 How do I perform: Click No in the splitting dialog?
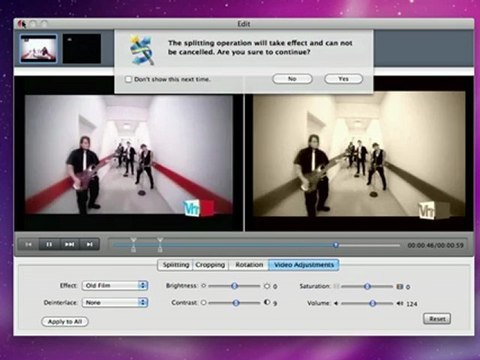[x=292, y=79]
